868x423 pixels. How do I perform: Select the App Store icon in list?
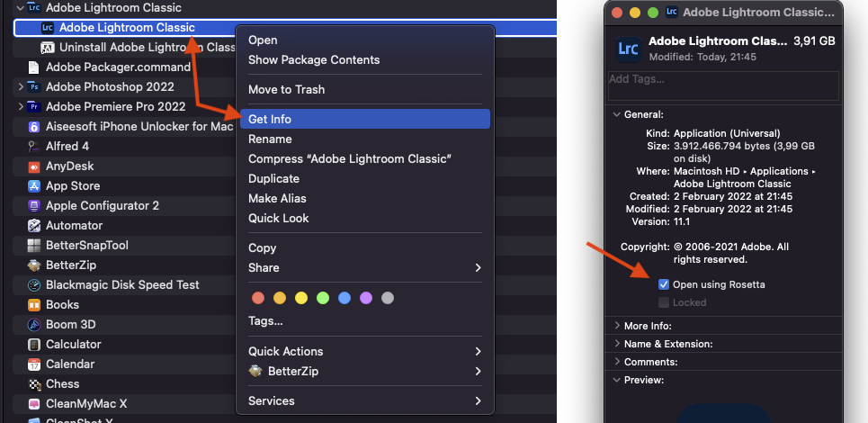[x=34, y=186]
